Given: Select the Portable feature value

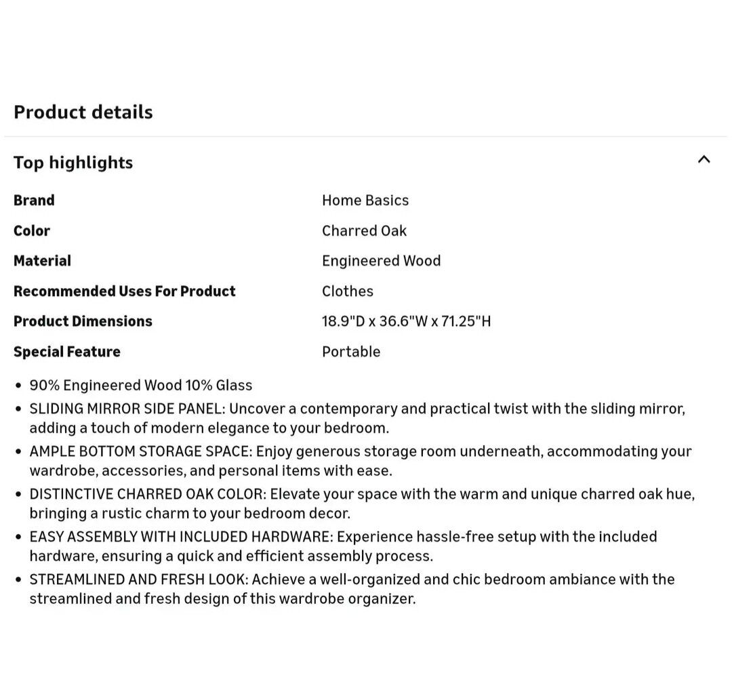Looking at the screenshot, I should click(x=351, y=352).
